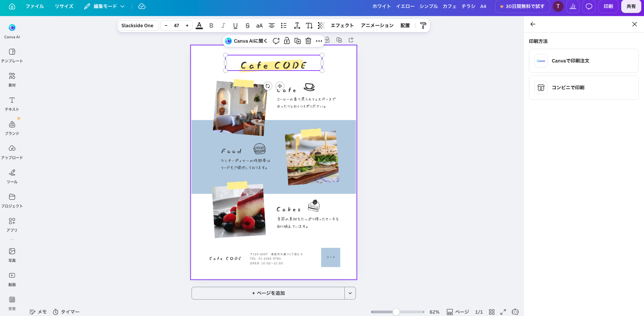This screenshot has height=316, width=644.
Task: Open the リサイズ menu
Action: point(64,6)
